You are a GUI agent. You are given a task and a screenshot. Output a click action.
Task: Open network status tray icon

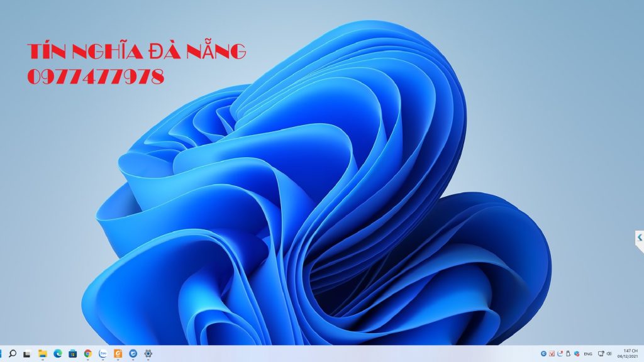tap(601, 353)
